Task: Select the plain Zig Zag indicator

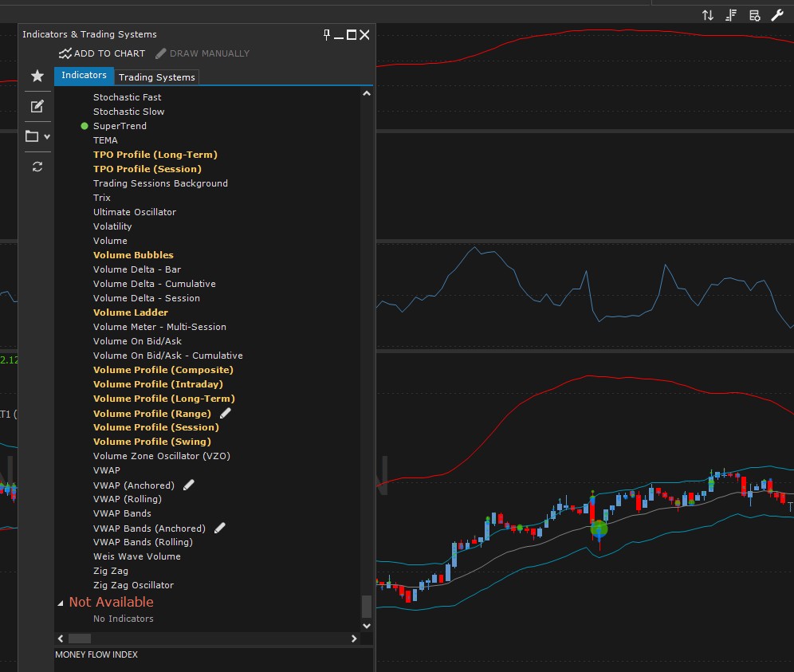Action: pyautogui.click(x=110, y=571)
